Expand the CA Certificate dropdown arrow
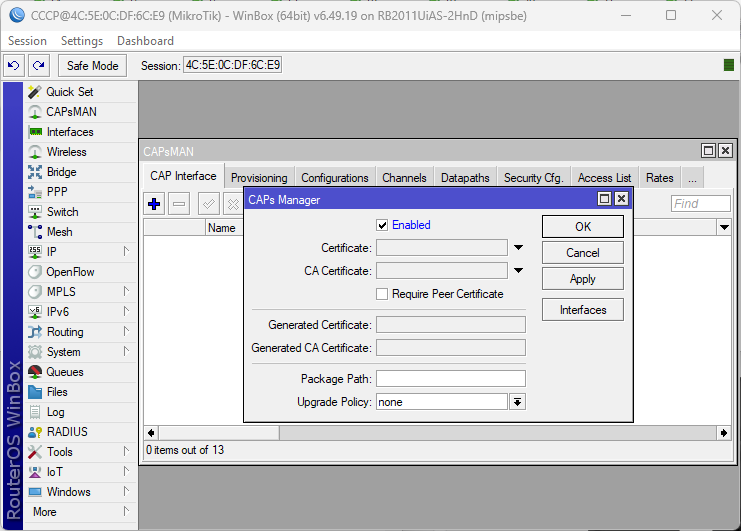741x531 pixels. [x=518, y=271]
